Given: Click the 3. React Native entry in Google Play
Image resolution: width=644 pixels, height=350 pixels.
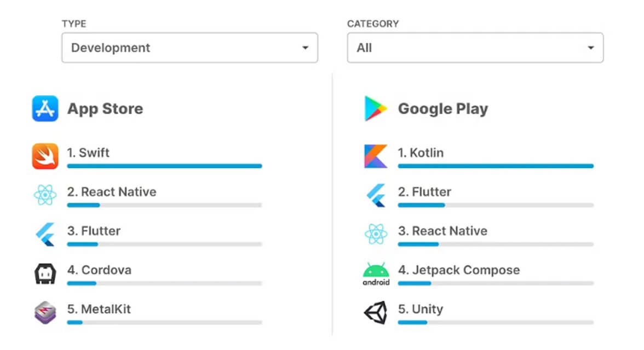Looking at the screenshot, I should pos(442,231).
